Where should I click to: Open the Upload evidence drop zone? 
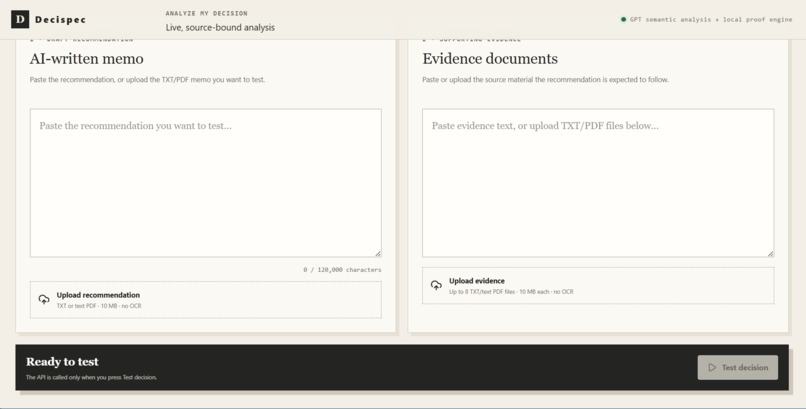click(x=598, y=286)
